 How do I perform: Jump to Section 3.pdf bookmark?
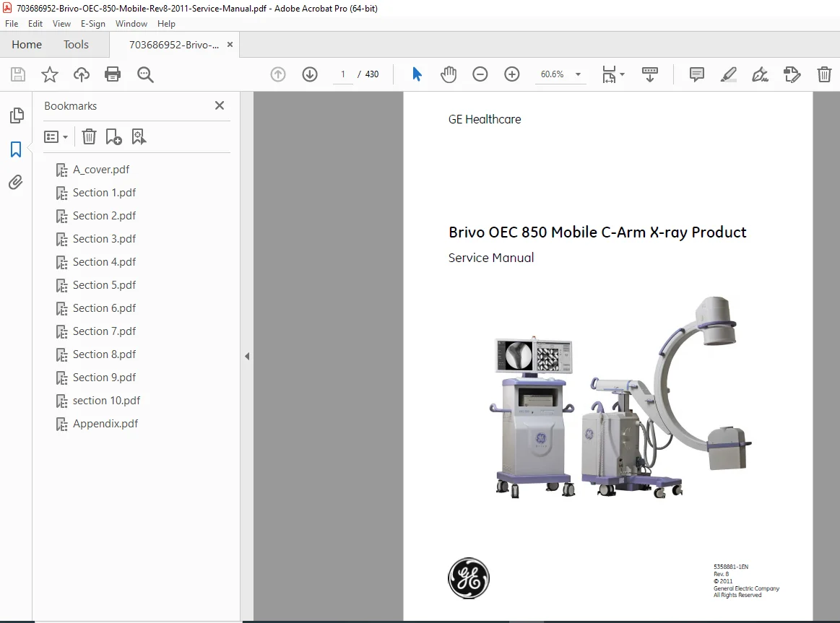click(104, 239)
